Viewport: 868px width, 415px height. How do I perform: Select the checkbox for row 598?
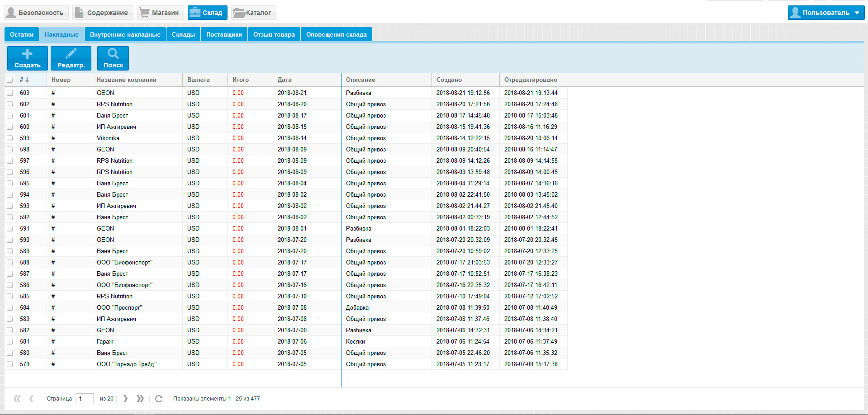point(10,149)
